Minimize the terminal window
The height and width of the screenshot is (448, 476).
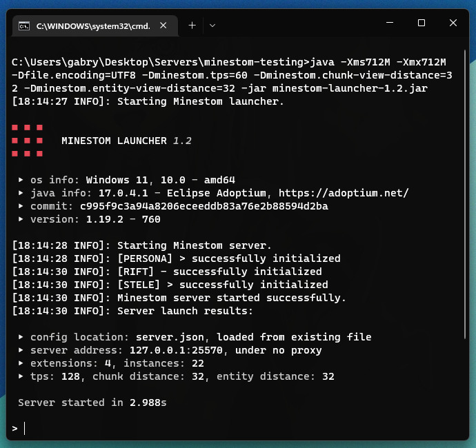click(x=390, y=23)
